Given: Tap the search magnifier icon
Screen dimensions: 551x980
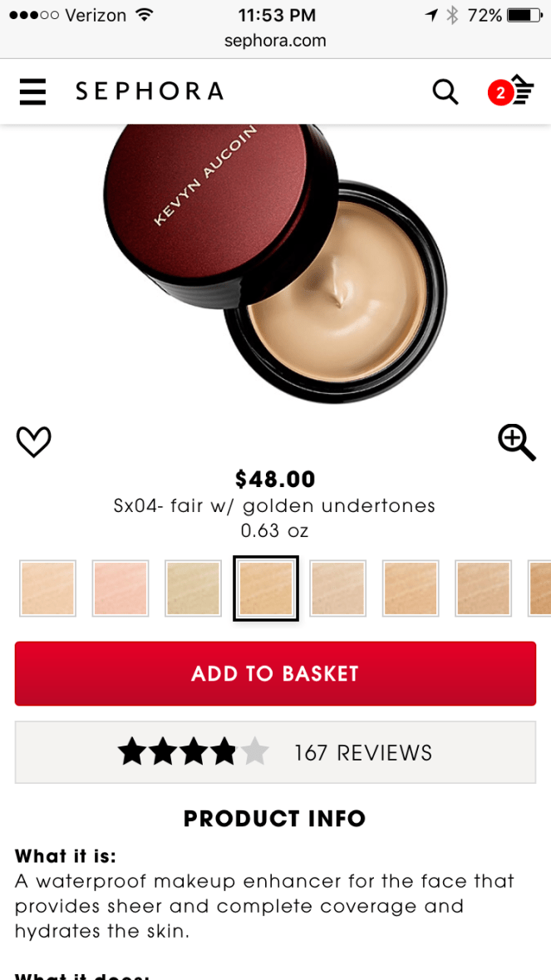Looking at the screenshot, I should point(446,92).
